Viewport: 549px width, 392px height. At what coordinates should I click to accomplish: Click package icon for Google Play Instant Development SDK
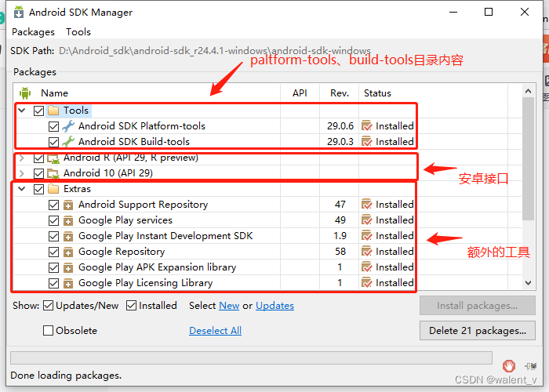[68, 236]
